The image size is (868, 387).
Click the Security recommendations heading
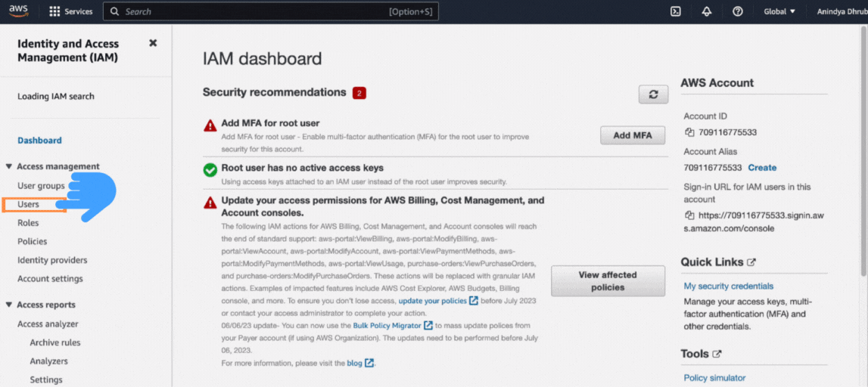[274, 92]
